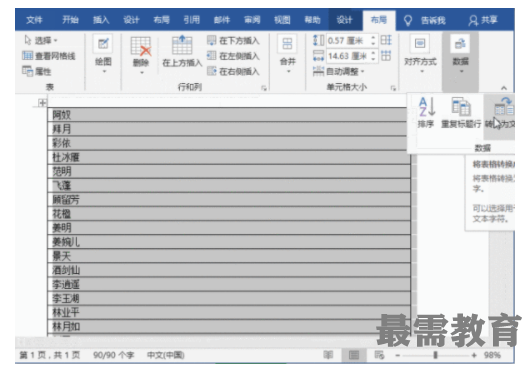Open the 插入 ribbon tab

[x=101, y=20]
